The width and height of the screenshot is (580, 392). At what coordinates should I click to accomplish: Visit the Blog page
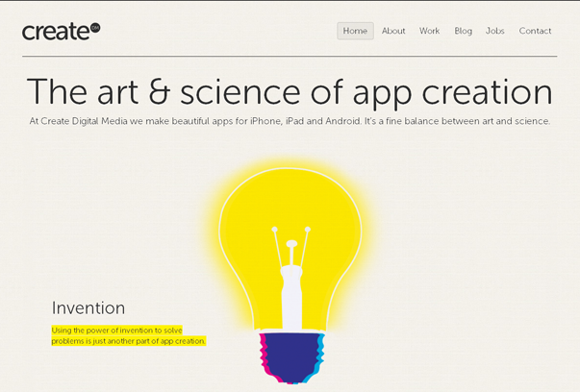tap(463, 31)
